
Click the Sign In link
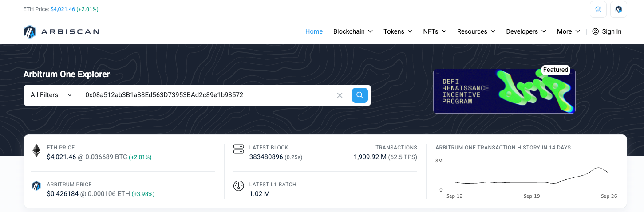[x=607, y=31]
